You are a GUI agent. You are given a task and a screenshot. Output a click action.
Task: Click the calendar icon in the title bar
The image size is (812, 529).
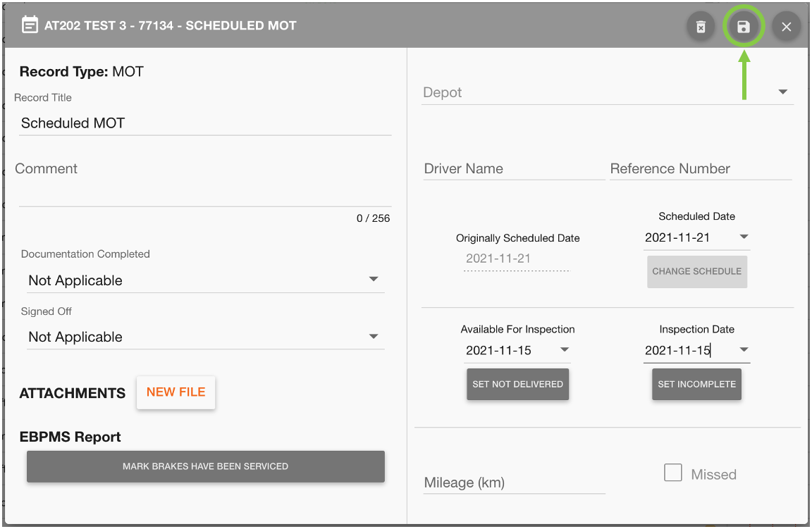pyautogui.click(x=30, y=26)
